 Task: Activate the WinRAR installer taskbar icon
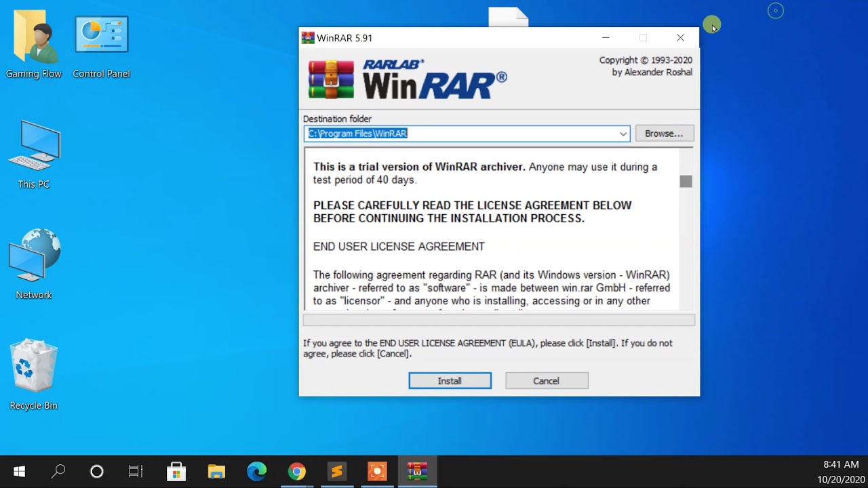click(x=417, y=472)
